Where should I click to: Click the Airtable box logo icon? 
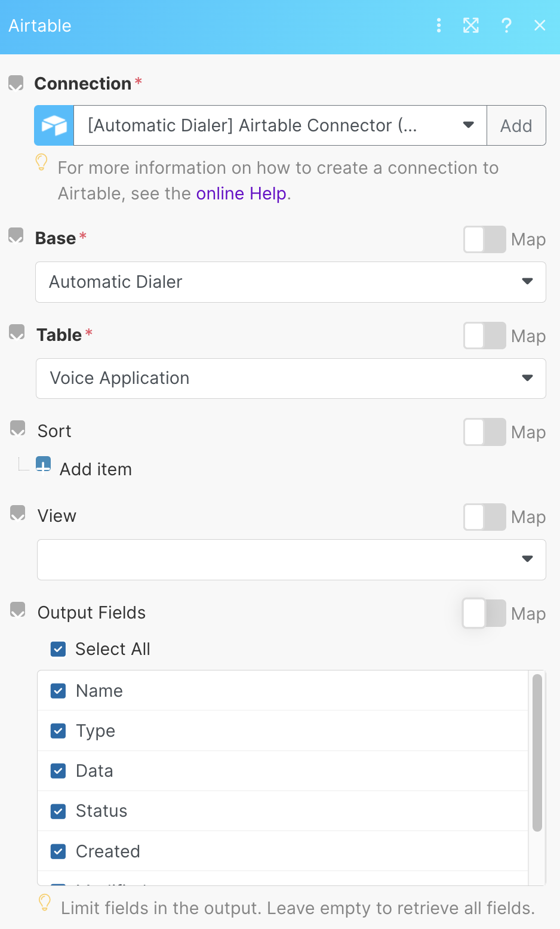(x=54, y=125)
